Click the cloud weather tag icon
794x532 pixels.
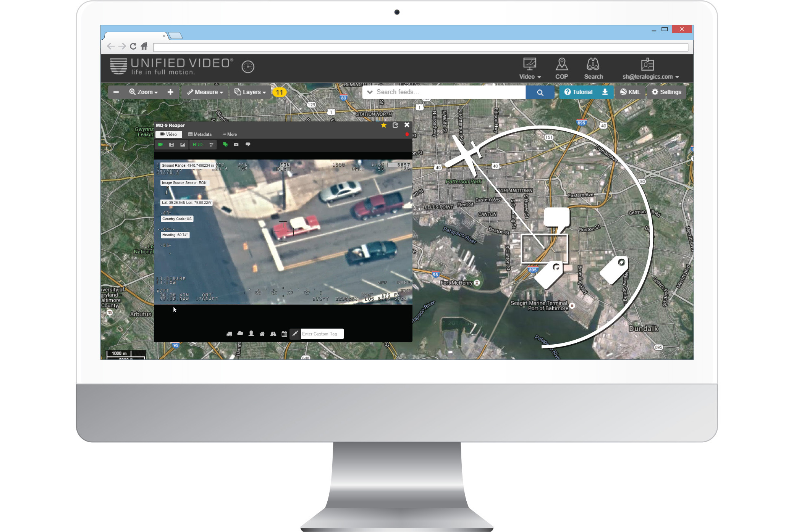(240, 334)
